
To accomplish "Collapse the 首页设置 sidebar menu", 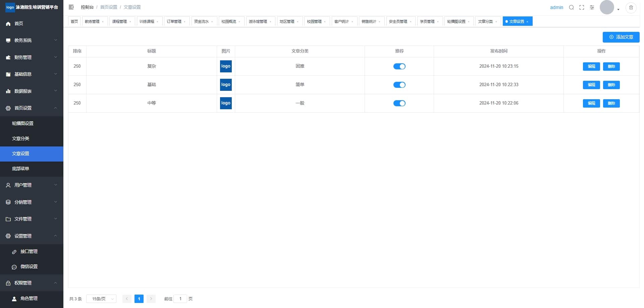I will point(32,108).
